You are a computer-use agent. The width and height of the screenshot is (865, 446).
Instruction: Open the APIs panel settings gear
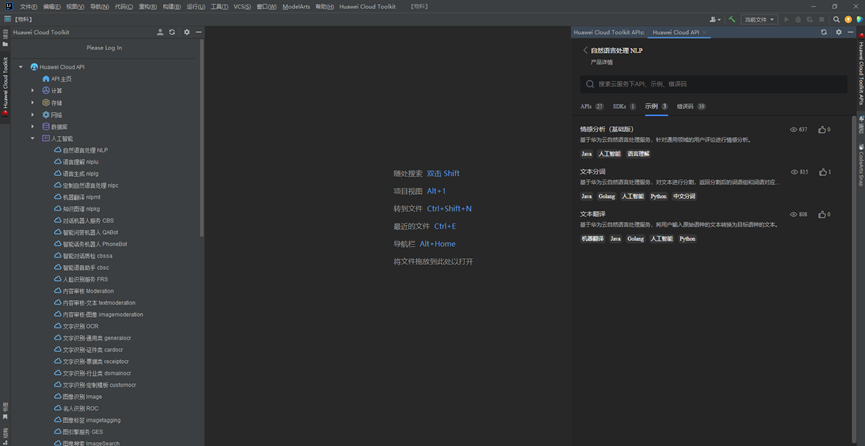coord(839,33)
